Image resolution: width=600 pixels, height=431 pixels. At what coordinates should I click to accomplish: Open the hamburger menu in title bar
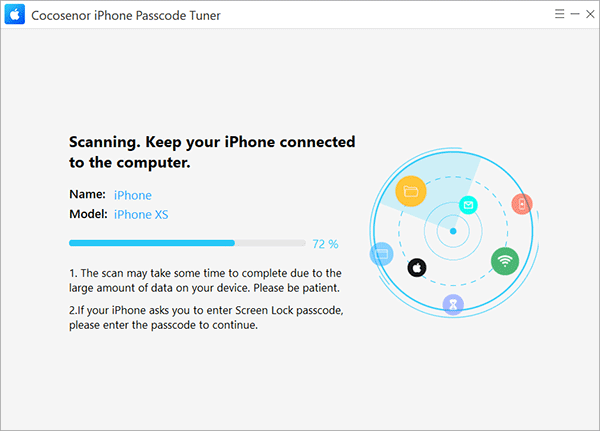559,14
